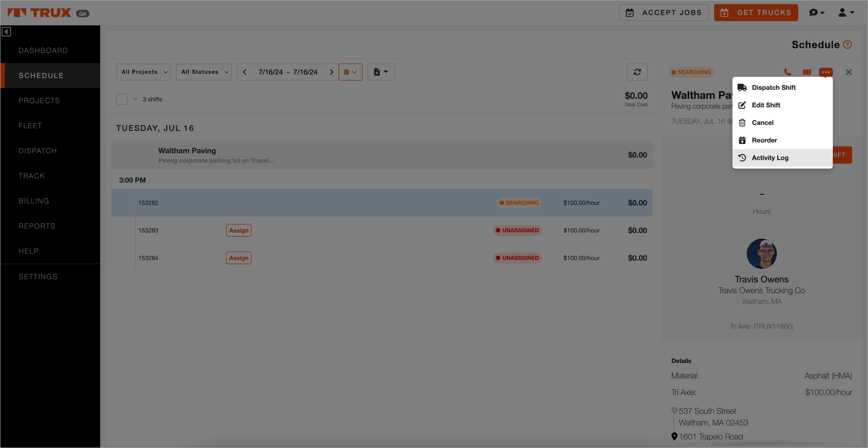868x448 pixels.
Task: Call the driver using the phone icon
Action: (787, 72)
